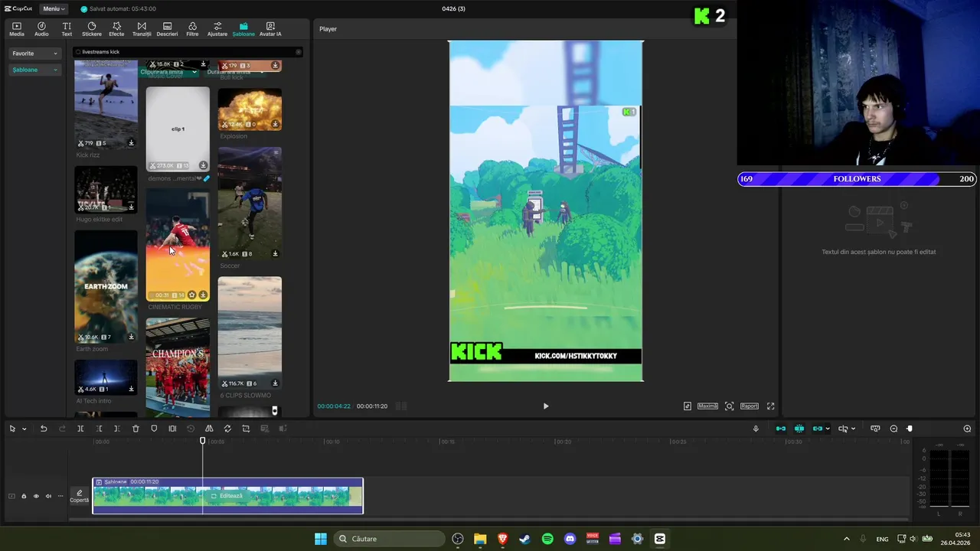The height and width of the screenshot is (551, 980).
Task: Click the Editează button on the clip
Action: click(227, 496)
